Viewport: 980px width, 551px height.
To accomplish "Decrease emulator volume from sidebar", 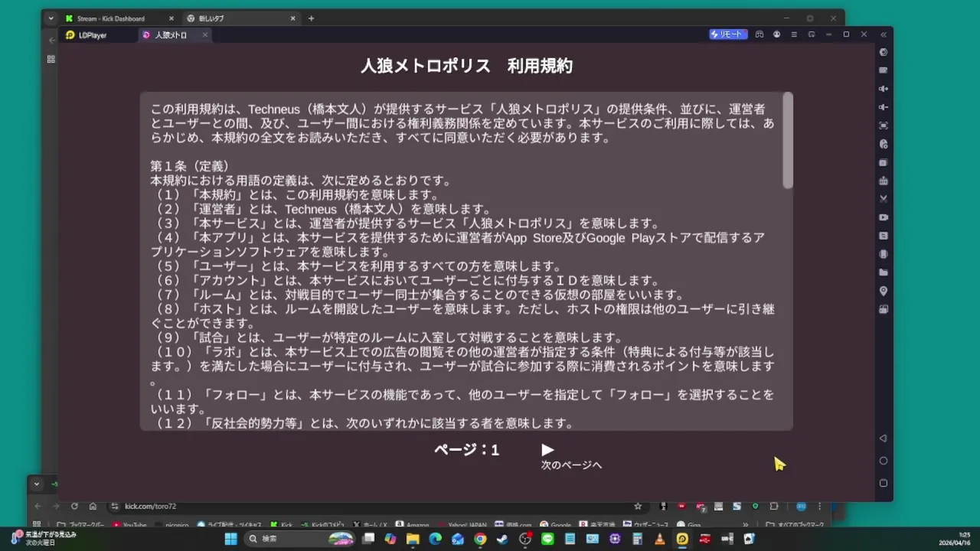I will 884,107.
